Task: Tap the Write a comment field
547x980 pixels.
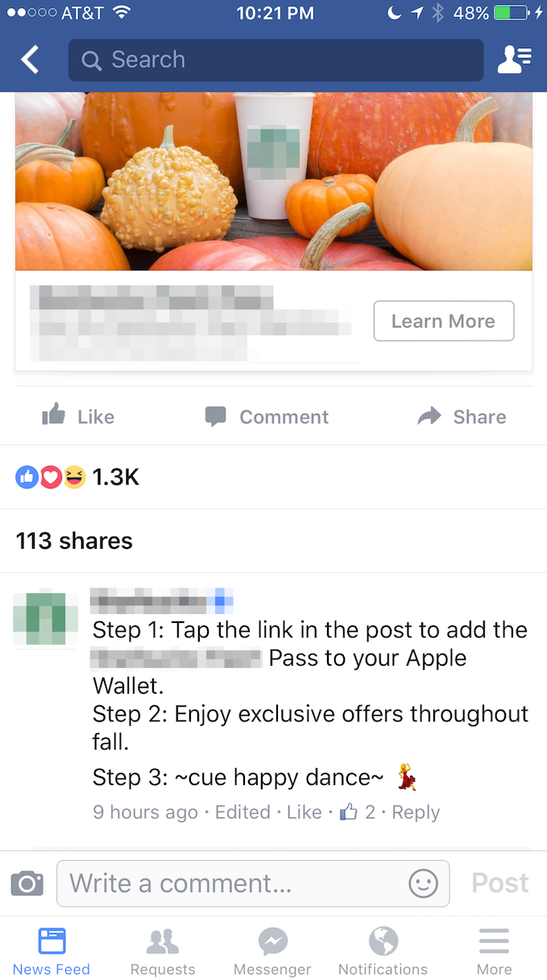Action: (253, 883)
